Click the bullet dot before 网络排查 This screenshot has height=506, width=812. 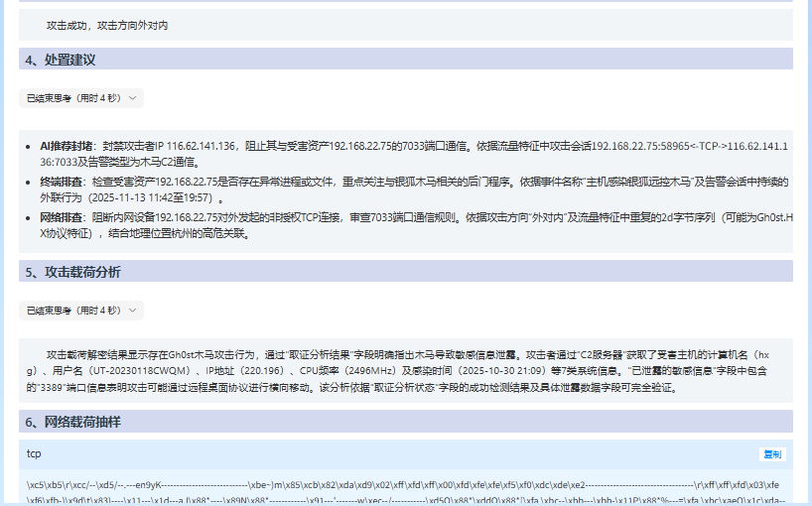pos(29,217)
